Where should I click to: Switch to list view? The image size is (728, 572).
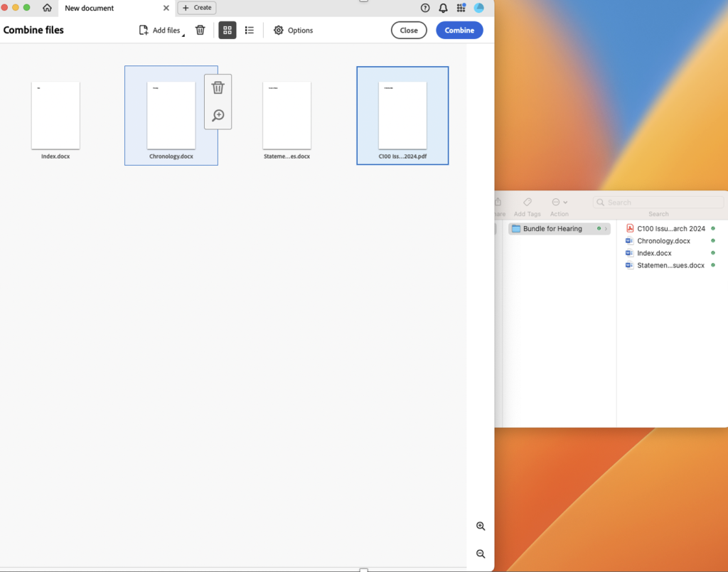[x=250, y=31]
